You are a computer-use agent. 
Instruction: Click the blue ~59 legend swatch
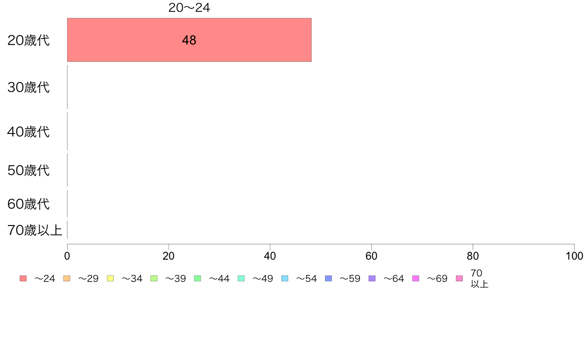coord(329,278)
